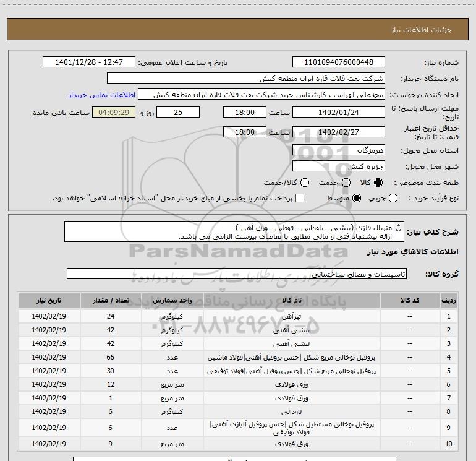Click quantity 66 in row 4
Viewport: 476px width, 461px height.
(111, 358)
